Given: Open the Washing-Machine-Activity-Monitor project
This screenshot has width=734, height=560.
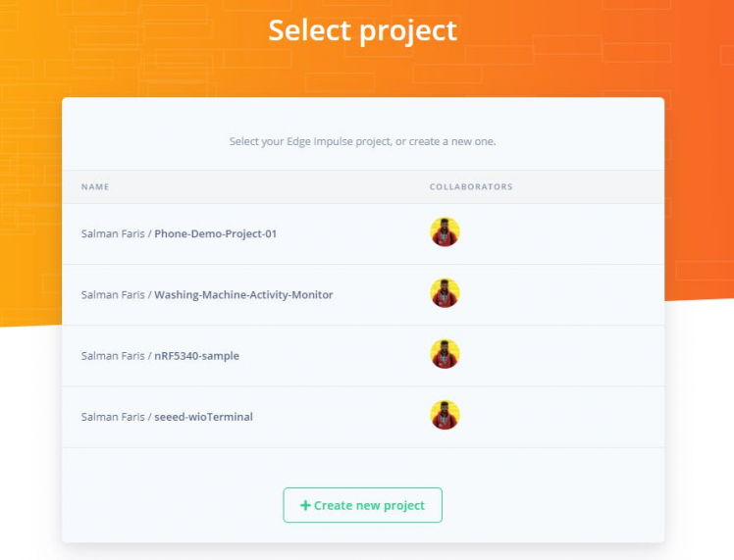Looking at the screenshot, I should pos(243,294).
